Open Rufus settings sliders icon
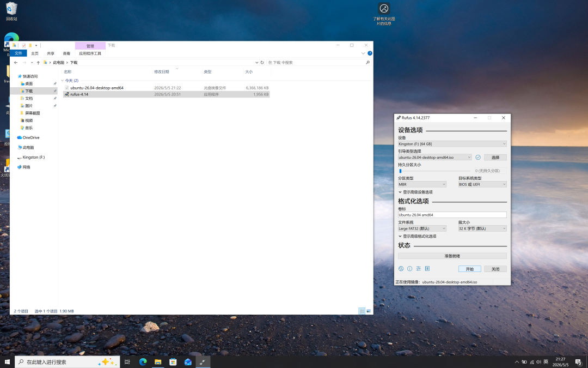This screenshot has height=368, width=588. 419,268
